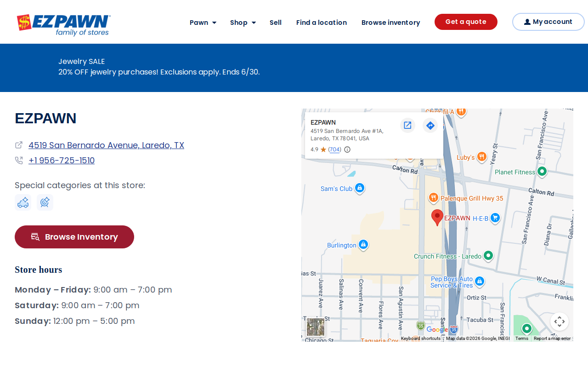588x368 pixels.
Task: Expand the Pawn dropdown menu
Action: (203, 23)
